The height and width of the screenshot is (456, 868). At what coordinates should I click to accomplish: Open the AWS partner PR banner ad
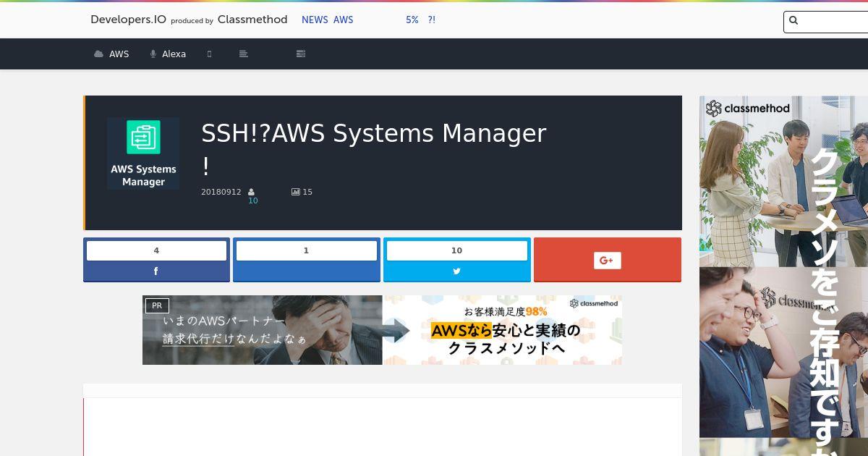[382, 330]
